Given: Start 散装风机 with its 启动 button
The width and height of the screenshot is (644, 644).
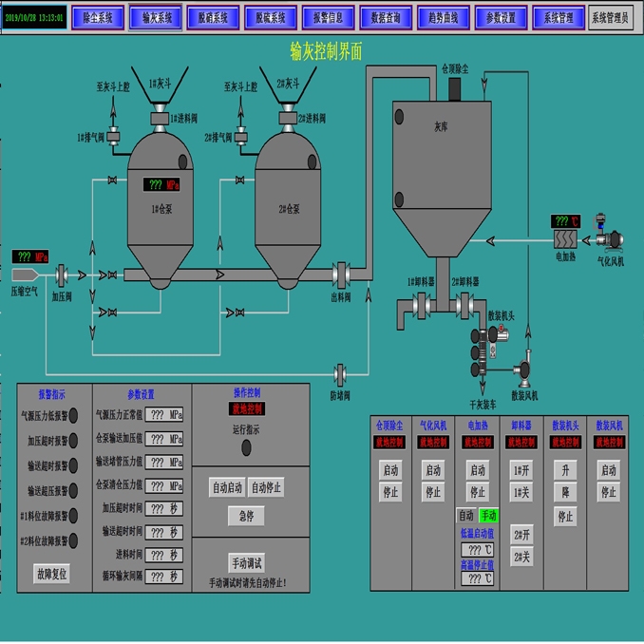Looking at the screenshot, I should (x=609, y=470).
